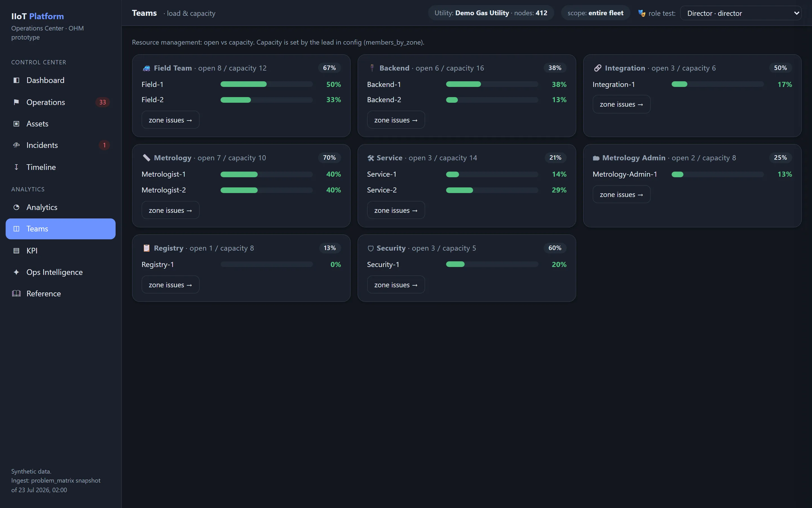Open the KPI page
The height and width of the screenshot is (508, 812).
point(61,251)
